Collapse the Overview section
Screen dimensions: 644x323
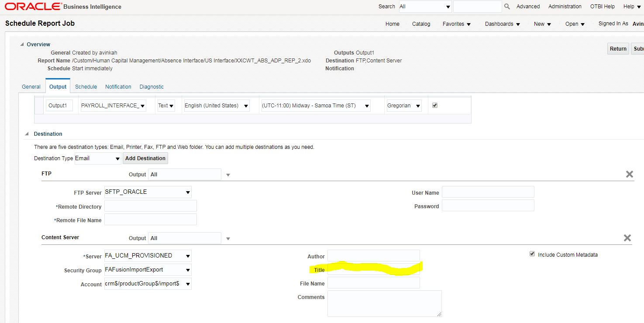point(22,45)
